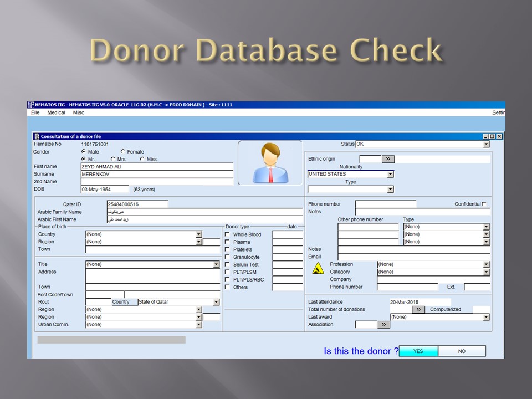Click the Consultation of a donor file window icon
Image resolution: width=532 pixels, height=399 pixels.
tap(37, 136)
